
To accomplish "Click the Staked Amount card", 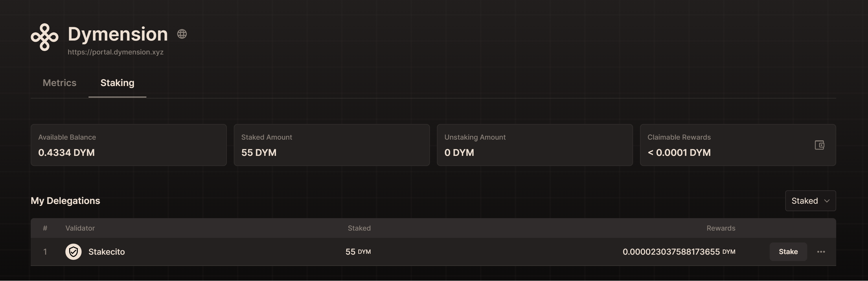I will click(332, 145).
